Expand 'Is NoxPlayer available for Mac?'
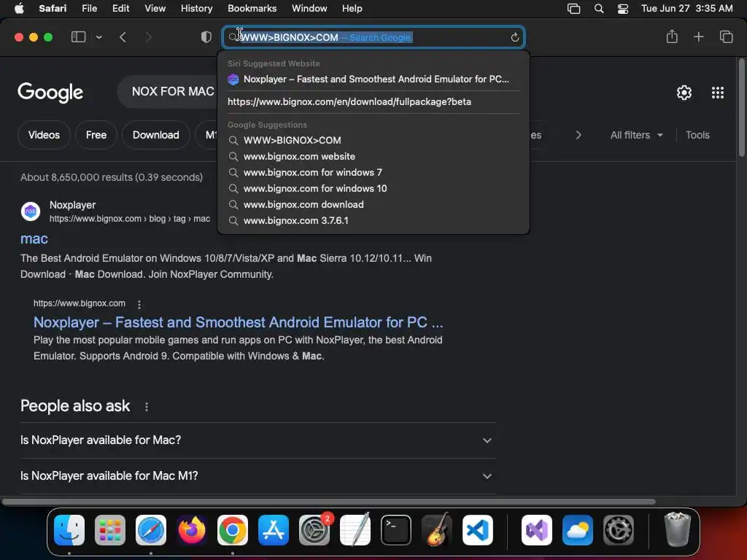Viewport: 747px width, 560px height. click(258, 440)
